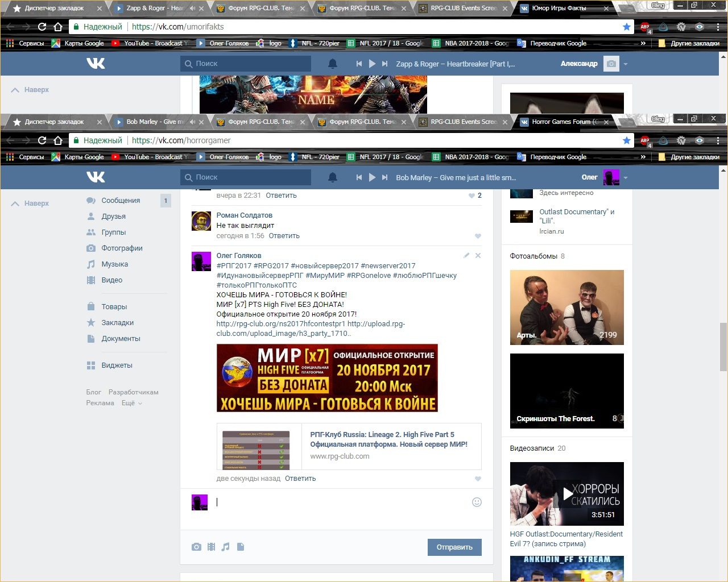This screenshot has width=728, height=582.
Task: Click front window vertical scrollbar thumb
Action: click(723, 347)
